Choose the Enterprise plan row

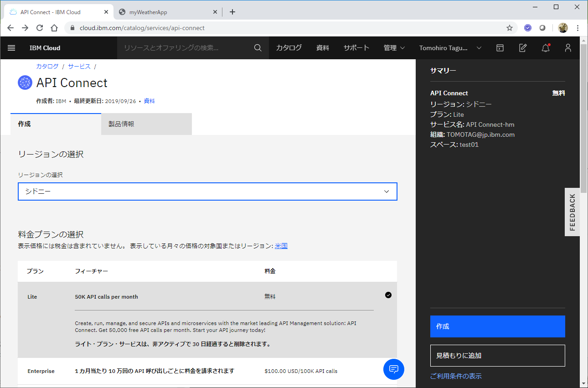207,371
